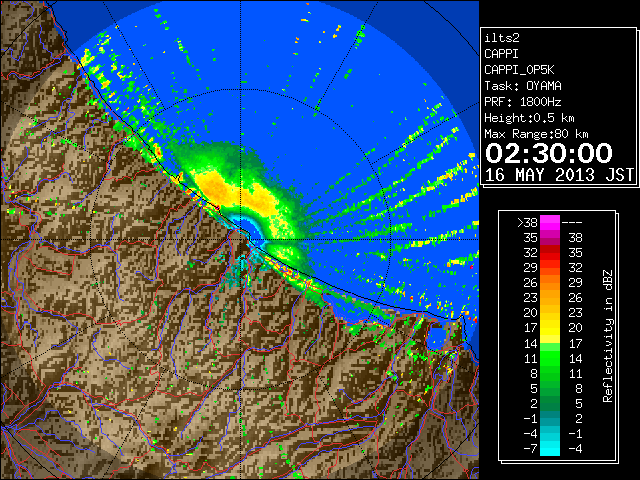Click the red 32–35 dBZ legend swatch
640x480 pixels.
click(x=550, y=253)
